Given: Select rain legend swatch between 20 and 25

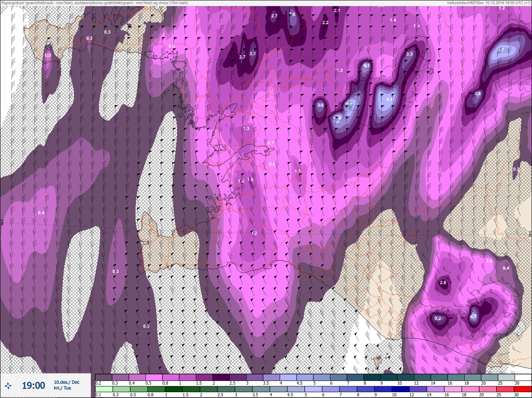Looking at the screenshot, I should (x=488, y=389).
